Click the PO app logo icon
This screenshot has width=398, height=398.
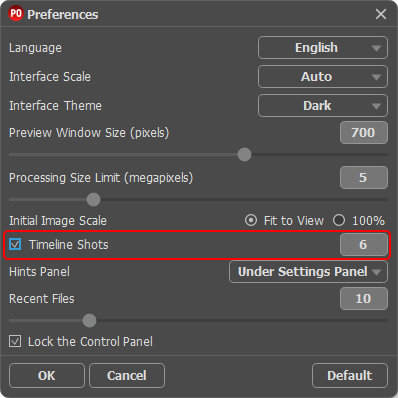pos(16,14)
